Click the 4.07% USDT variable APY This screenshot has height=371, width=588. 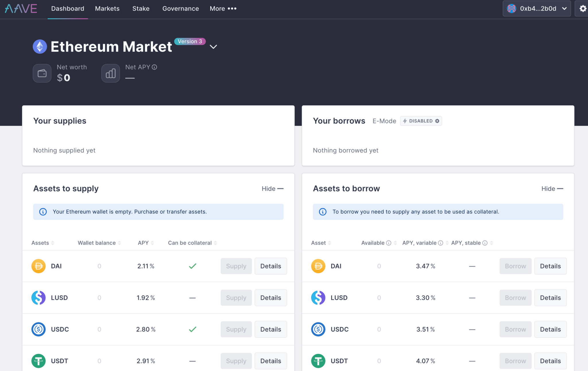[x=425, y=361]
